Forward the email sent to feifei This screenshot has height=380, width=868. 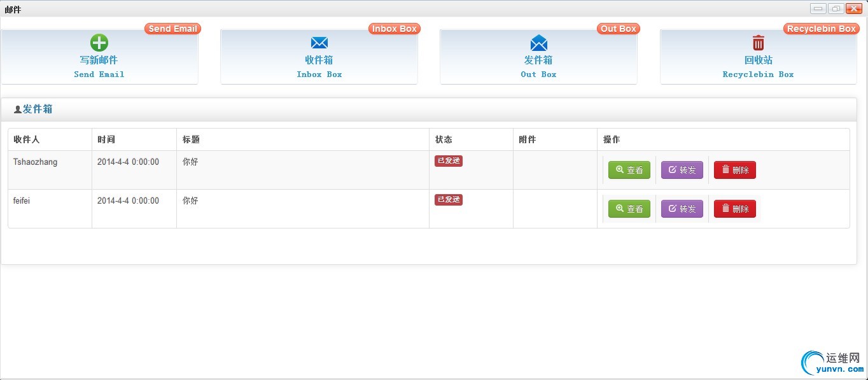tap(682, 209)
